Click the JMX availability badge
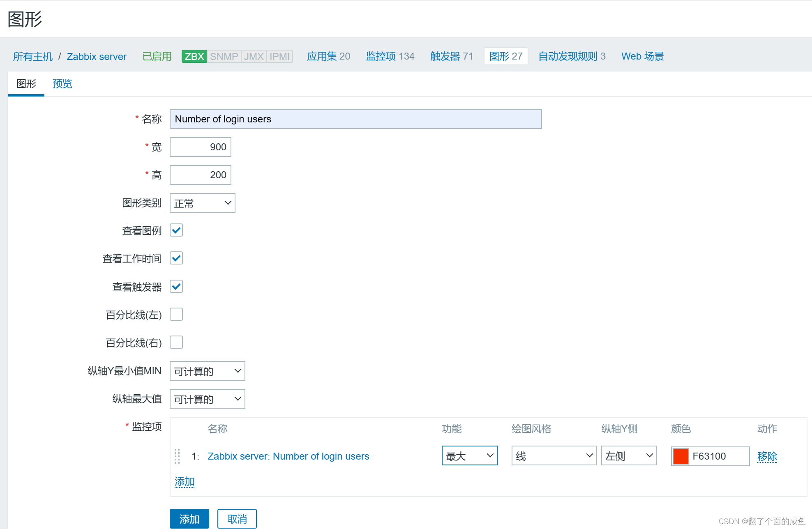 (x=254, y=56)
